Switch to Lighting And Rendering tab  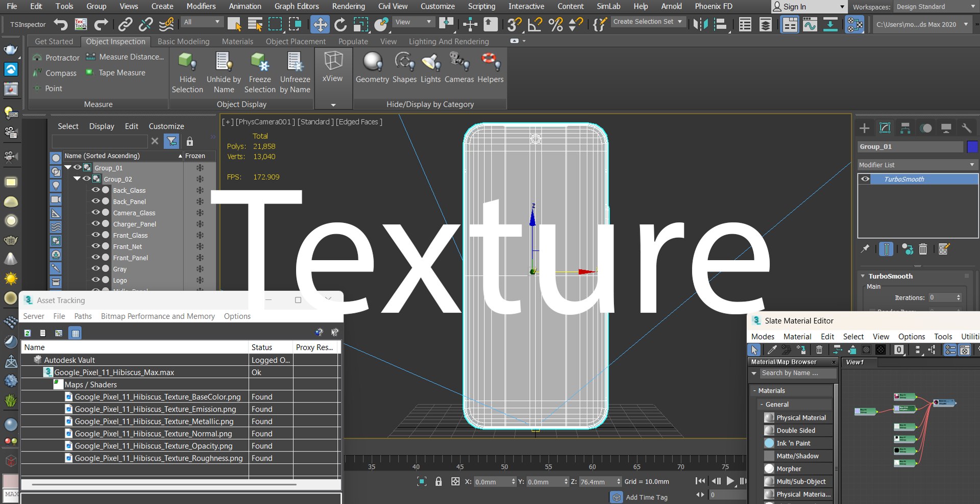tap(449, 41)
